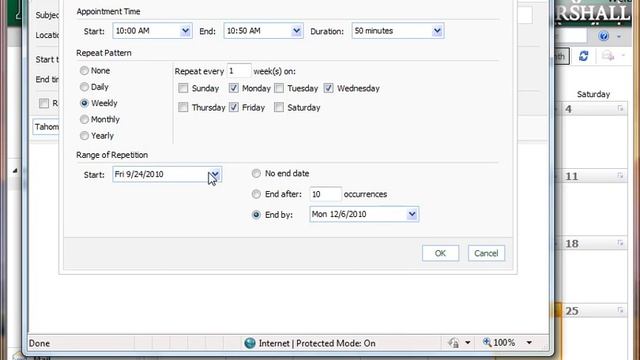Open the appointment End time dropdown
Viewport: 640px width, 360px height.
click(x=296, y=31)
